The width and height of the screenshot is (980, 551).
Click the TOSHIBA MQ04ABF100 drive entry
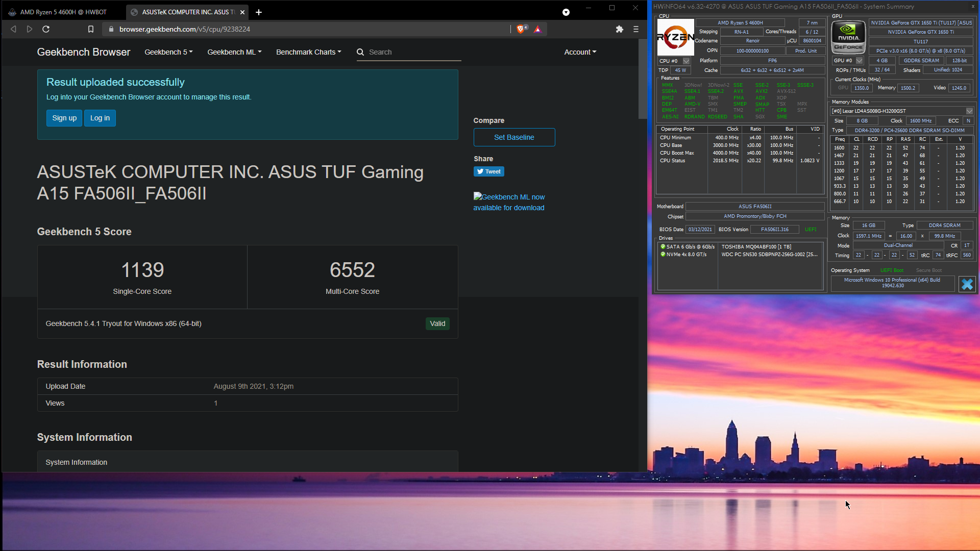pos(756,246)
